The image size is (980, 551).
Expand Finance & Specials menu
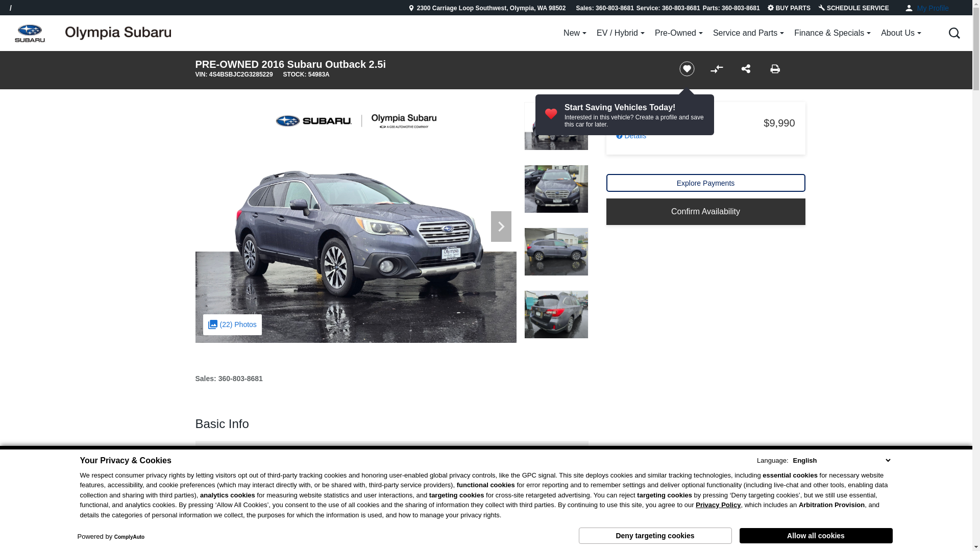pos(832,33)
